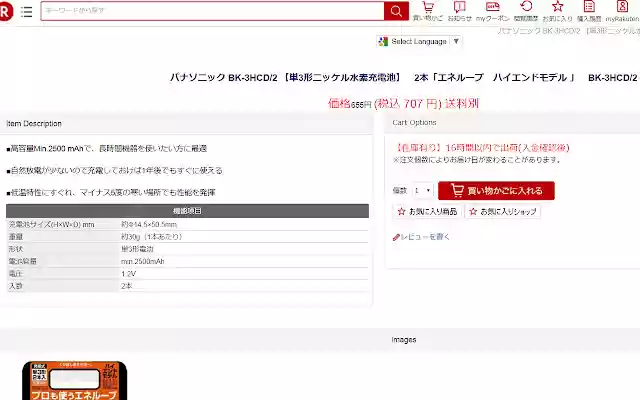640x400 pixels.
Task: Click the Item Description header
Action: coord(34,123)
